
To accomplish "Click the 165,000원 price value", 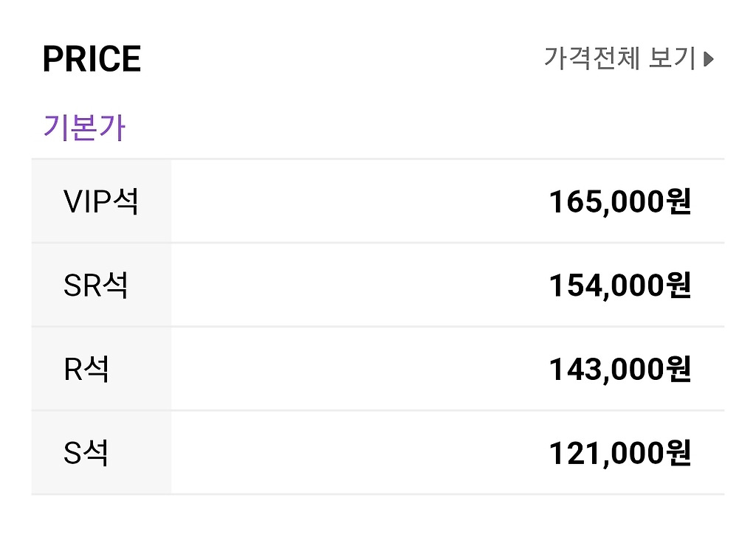I will [x=619, y=202].
